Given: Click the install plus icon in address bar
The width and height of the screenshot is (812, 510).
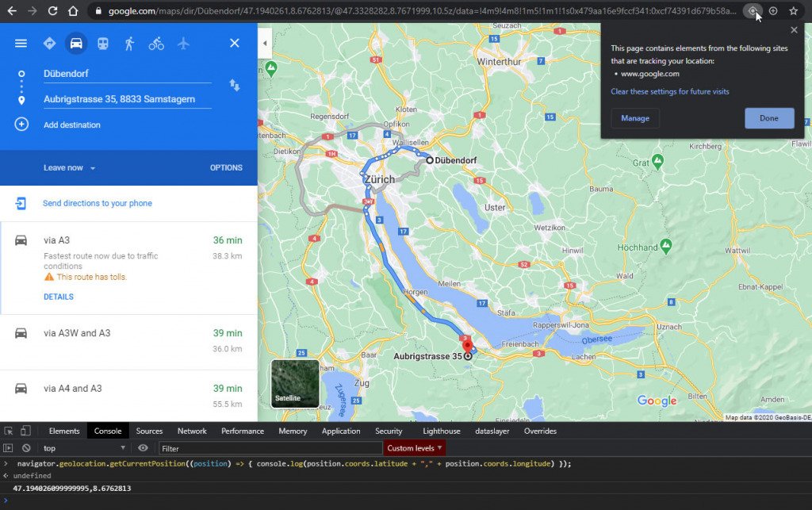Looking at the screenshot, I should (772, 11).
